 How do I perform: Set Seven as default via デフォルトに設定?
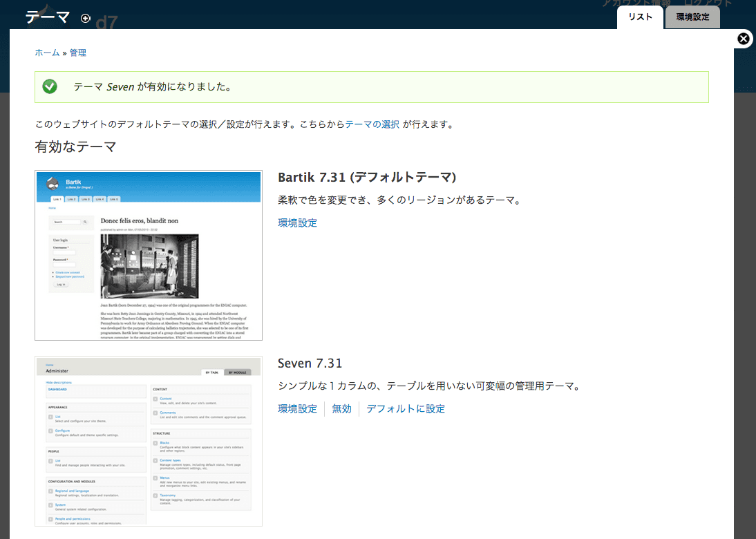coord(406,409)
